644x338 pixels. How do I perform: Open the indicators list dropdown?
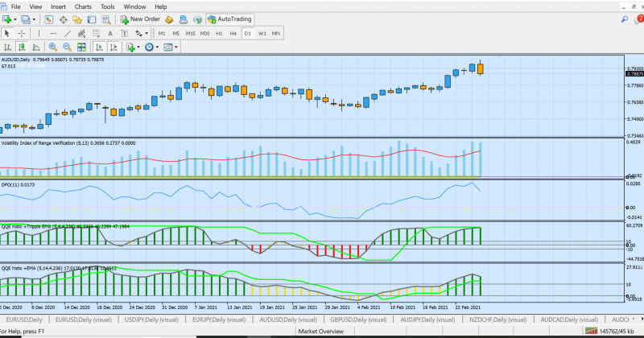[x=138, y=47]
